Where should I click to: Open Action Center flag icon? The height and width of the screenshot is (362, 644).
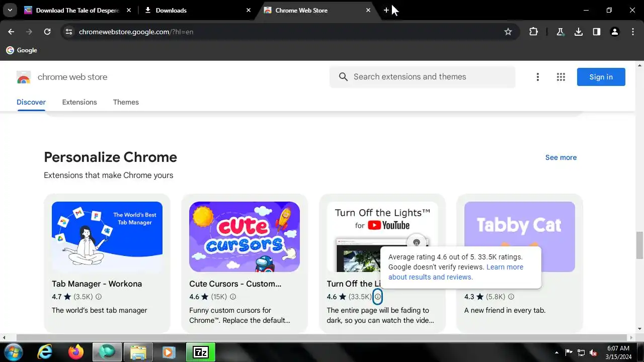(x=569, y=352)
